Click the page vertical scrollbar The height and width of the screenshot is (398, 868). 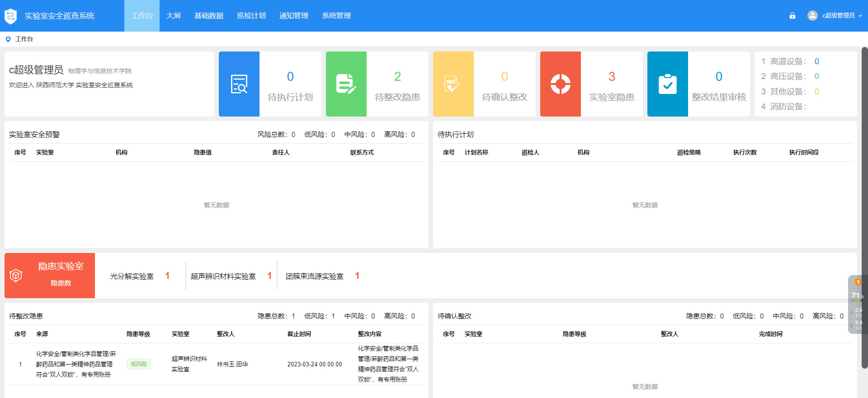pyautogui.click(x=864, y=208)
